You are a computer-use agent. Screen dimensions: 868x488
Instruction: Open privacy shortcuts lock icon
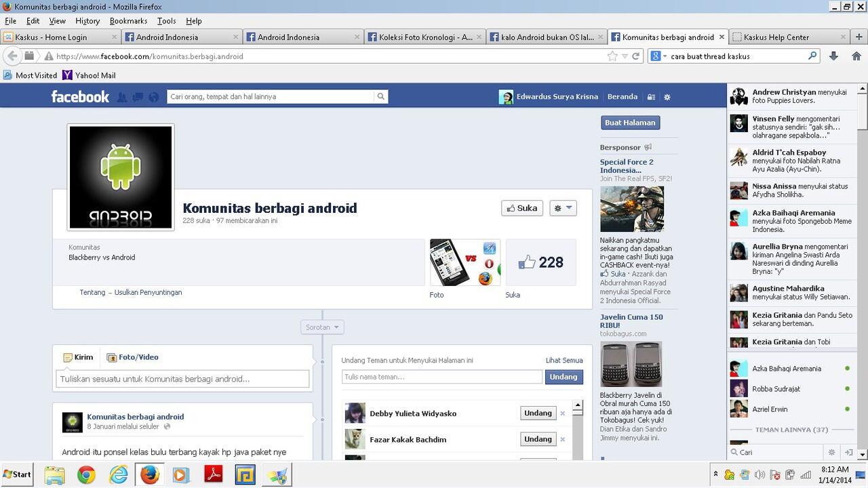tap(651, 97)
